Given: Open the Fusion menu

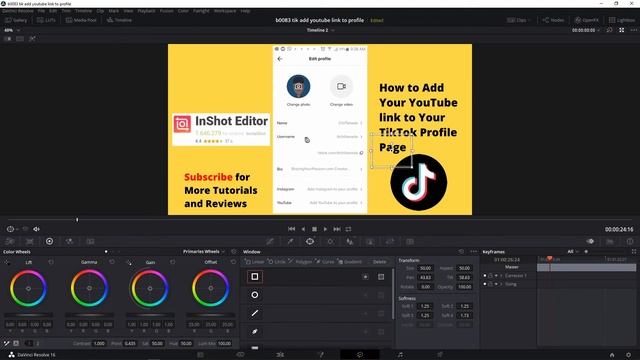Looking at the screenshot, I should (167, 11).
